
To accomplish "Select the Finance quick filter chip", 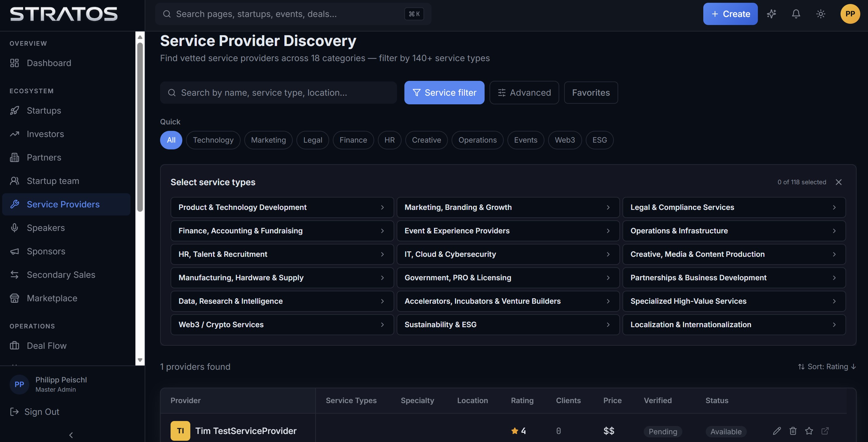I will pos(353,140).
